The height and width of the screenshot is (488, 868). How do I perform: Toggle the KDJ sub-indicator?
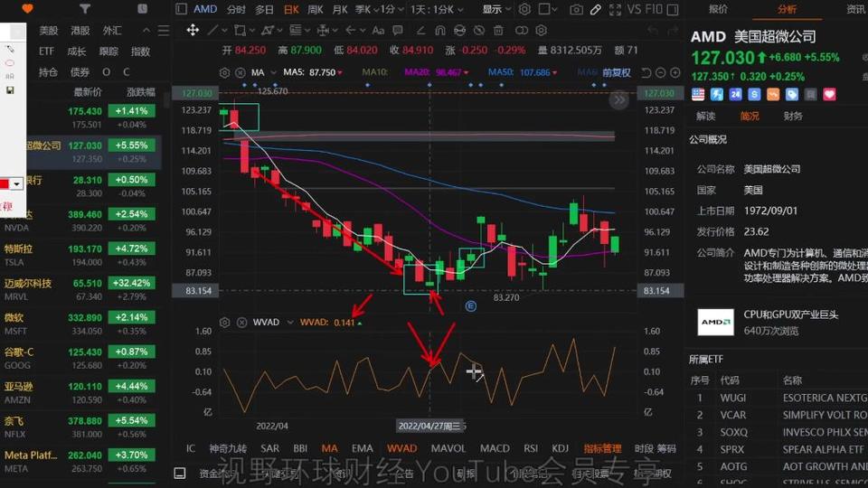(560, 448)
